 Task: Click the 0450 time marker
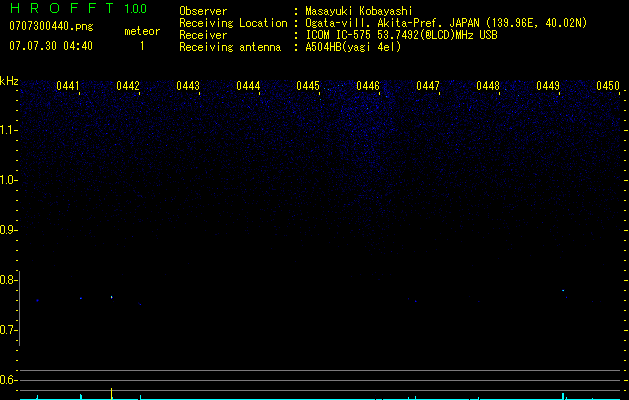(608, 86)
